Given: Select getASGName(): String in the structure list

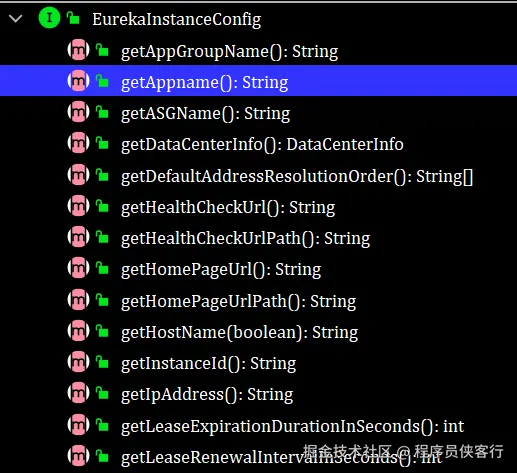Looking at the screenshot, I should (205, 113).
